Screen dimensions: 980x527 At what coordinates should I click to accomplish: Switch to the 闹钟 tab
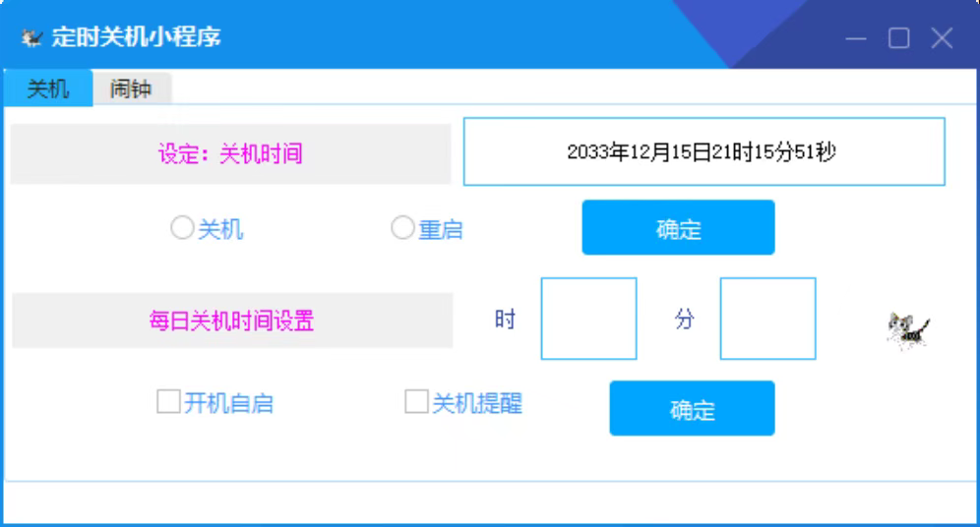click(131, 88)
